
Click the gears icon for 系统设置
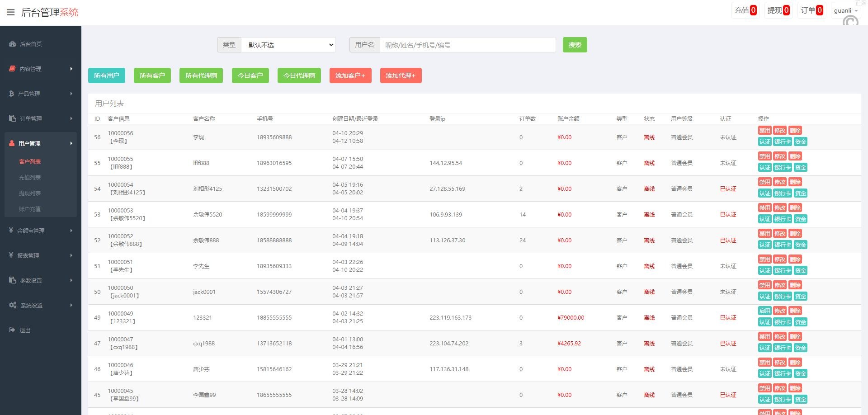(13, 305)
